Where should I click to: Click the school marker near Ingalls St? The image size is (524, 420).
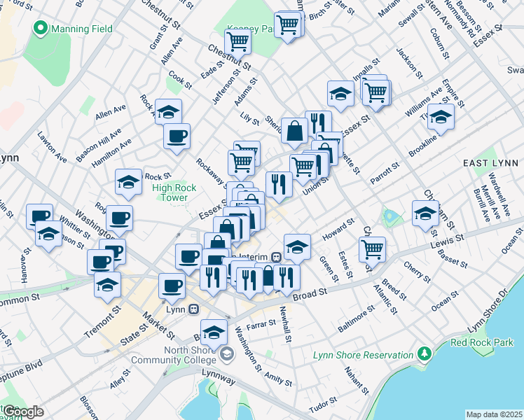(340, 94)
